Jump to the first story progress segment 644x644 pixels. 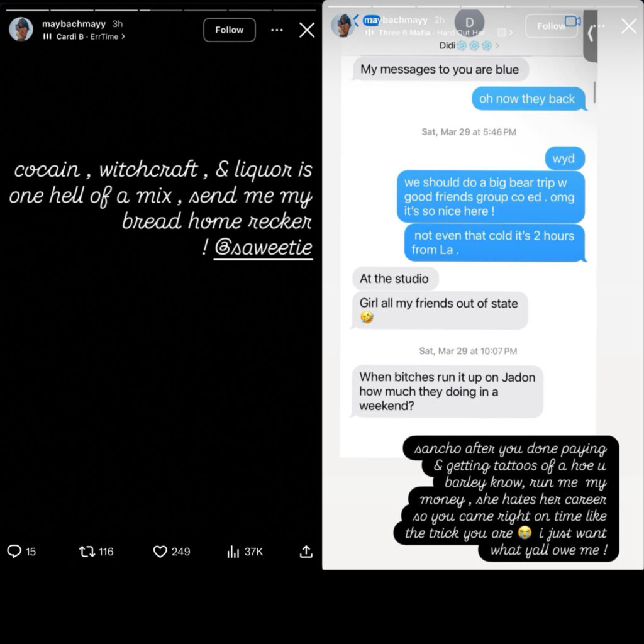[x=28, y=10]
